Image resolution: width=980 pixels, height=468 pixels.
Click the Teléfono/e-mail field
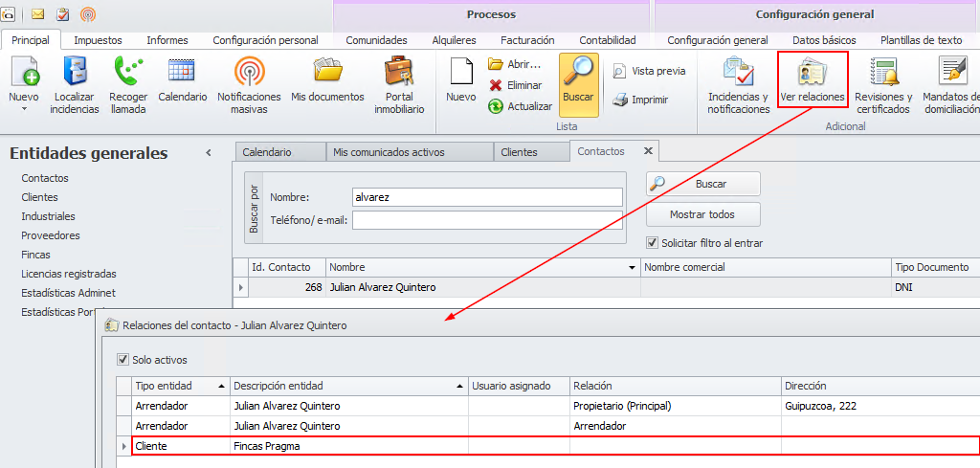coord(487,220)
